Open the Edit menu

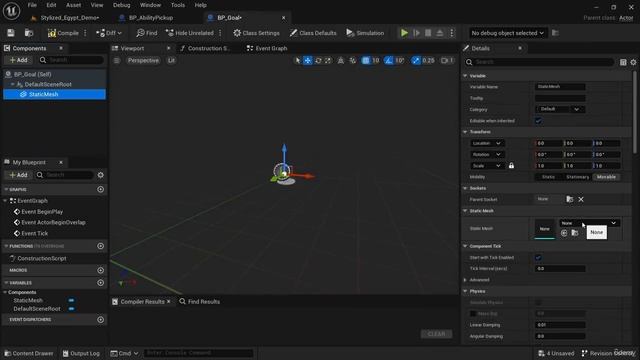tap(51, 5)
